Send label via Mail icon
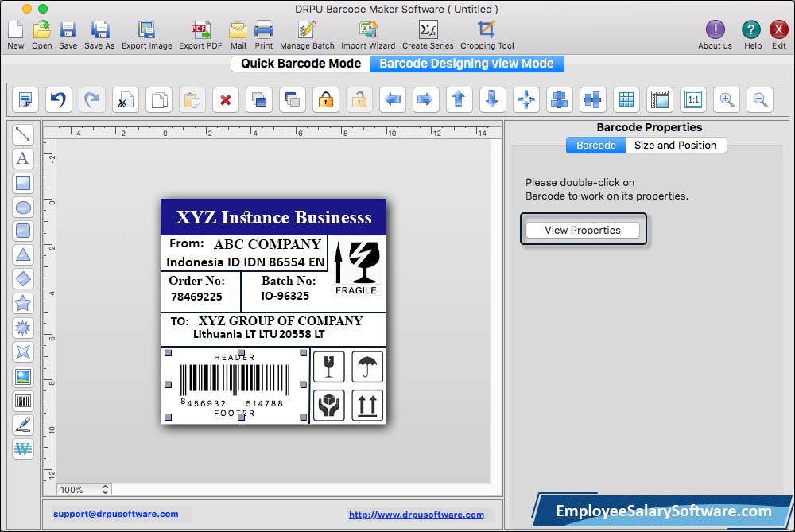Viewport: 795px width, 532px height. 238,35
